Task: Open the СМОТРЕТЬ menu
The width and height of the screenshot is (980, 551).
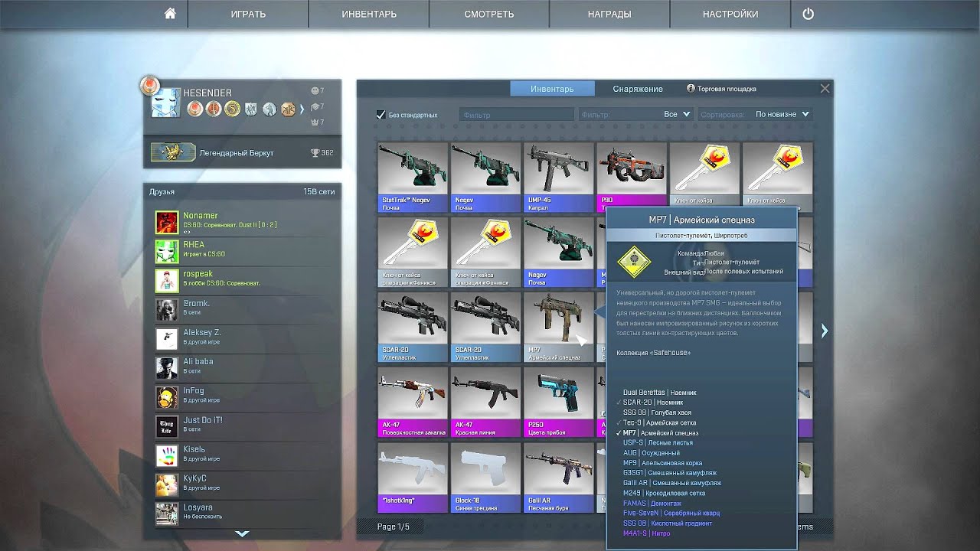Action: tap(489, 14)
